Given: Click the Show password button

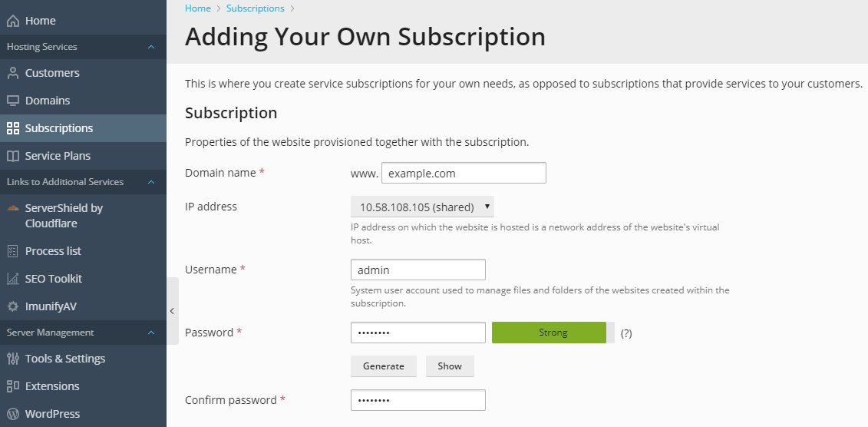Looking at the screenshot, I should tap(450, 366).
